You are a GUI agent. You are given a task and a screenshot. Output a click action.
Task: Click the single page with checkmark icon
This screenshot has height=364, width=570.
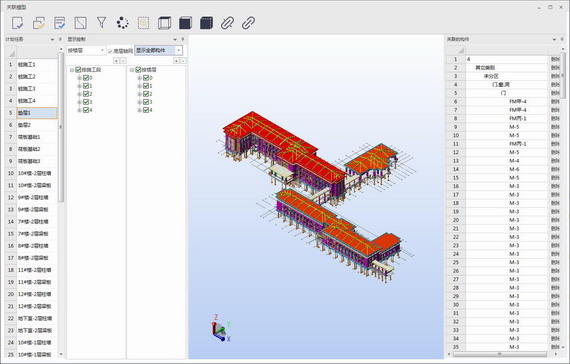[17, 23]
